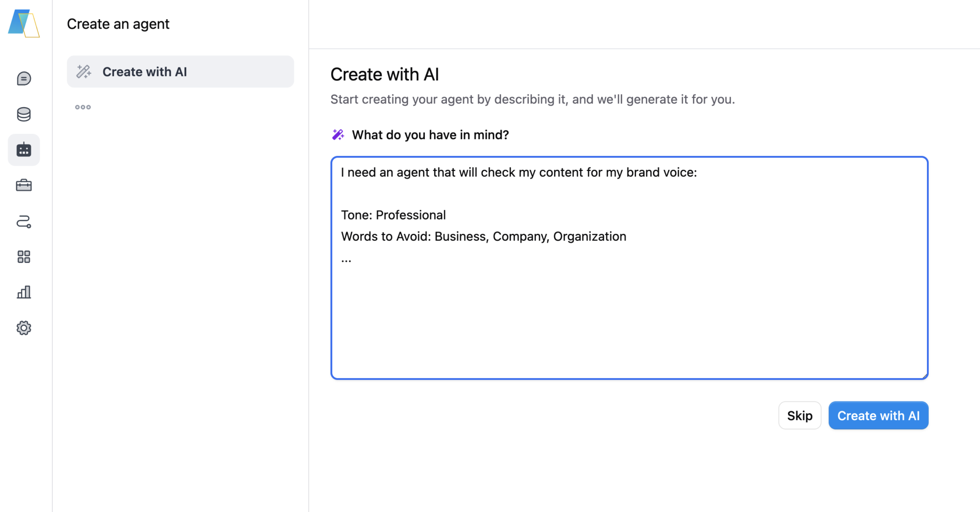Open the chat conversations panel
Image resolution: width=980 pixels, height=512 pixels.
coord(23,78)
